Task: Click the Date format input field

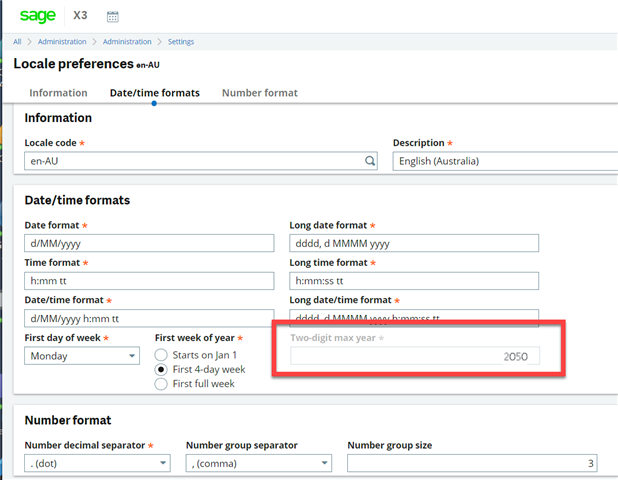Action: 149,244
